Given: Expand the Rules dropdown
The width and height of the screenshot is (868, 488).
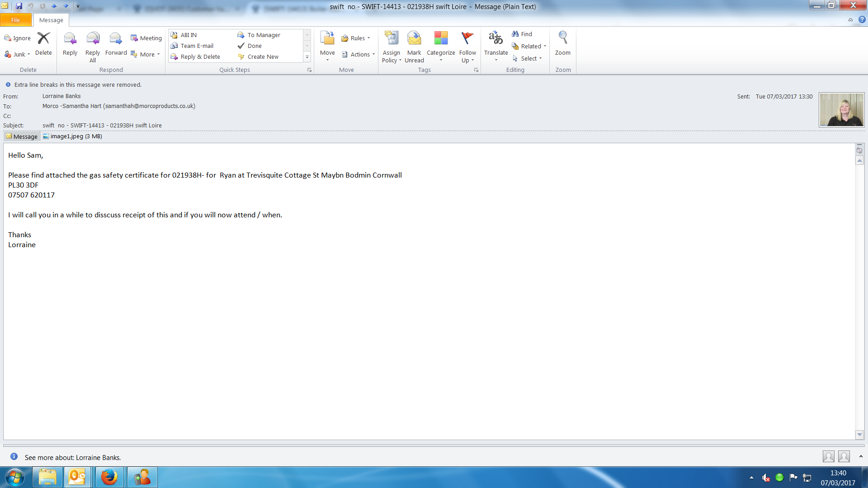Looking at the screenshot, I should coord(357,38).
